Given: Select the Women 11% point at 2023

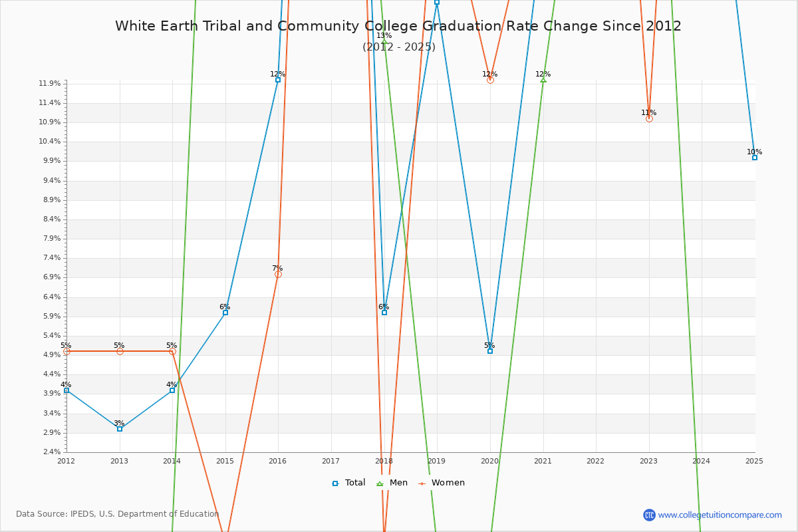Looking at the screenshot, I should click(x=649, y=118).
